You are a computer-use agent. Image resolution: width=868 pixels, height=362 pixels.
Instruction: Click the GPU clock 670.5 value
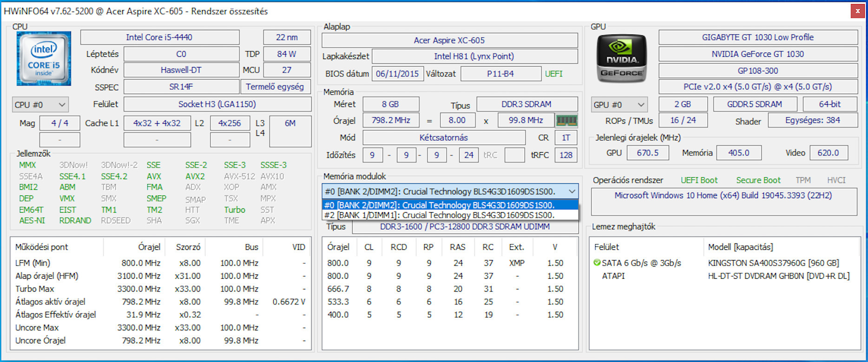pos(648,153)
